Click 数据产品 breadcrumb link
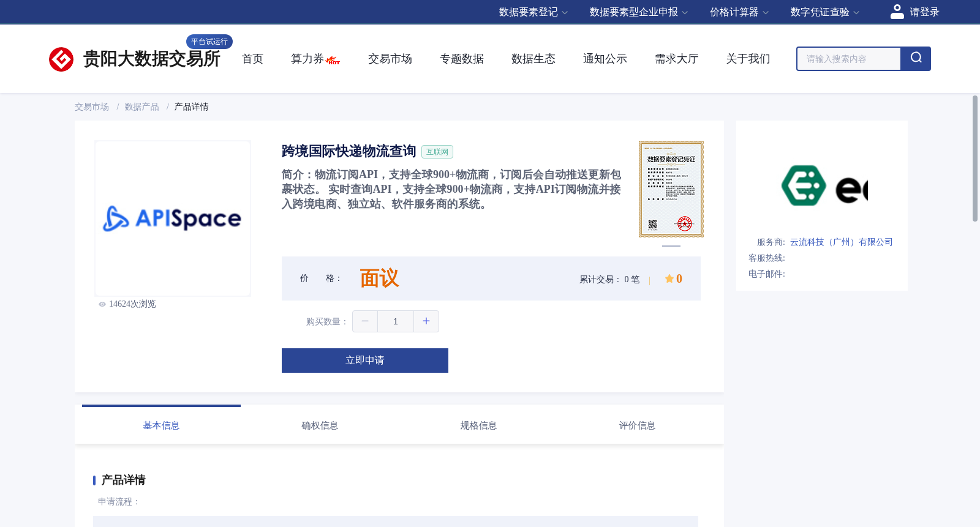The height and width of the screenshot is (527, 980). coord(142,107)
